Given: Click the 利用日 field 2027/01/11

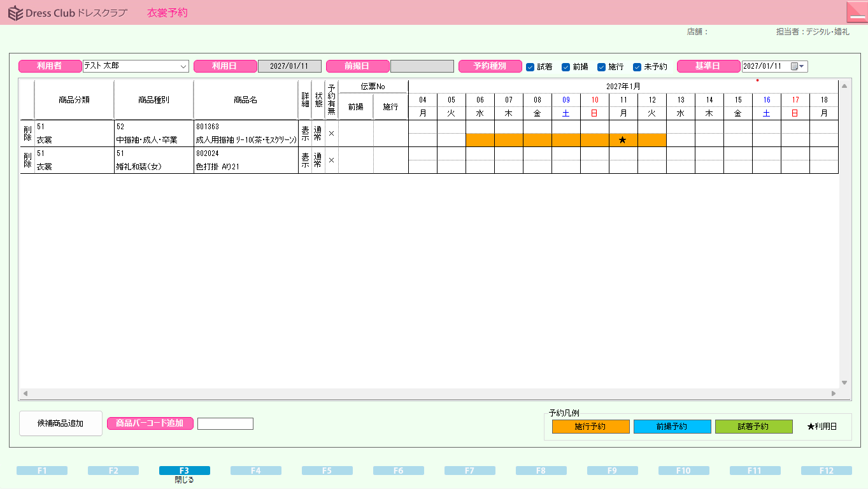Looking at the screenshot, I should [290, 66].
